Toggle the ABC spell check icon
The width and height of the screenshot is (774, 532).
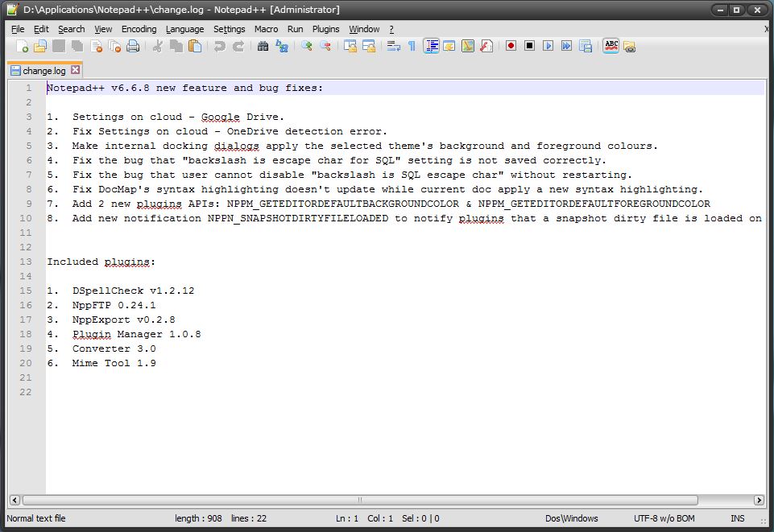[x=611, y=46]
